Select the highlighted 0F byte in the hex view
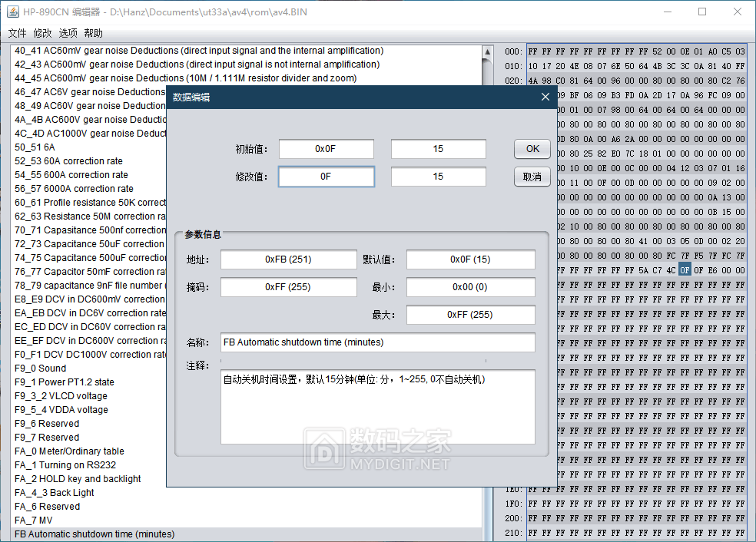Image resolution: width=756 pixels, height=542 pixels. (x=685, y=270)
